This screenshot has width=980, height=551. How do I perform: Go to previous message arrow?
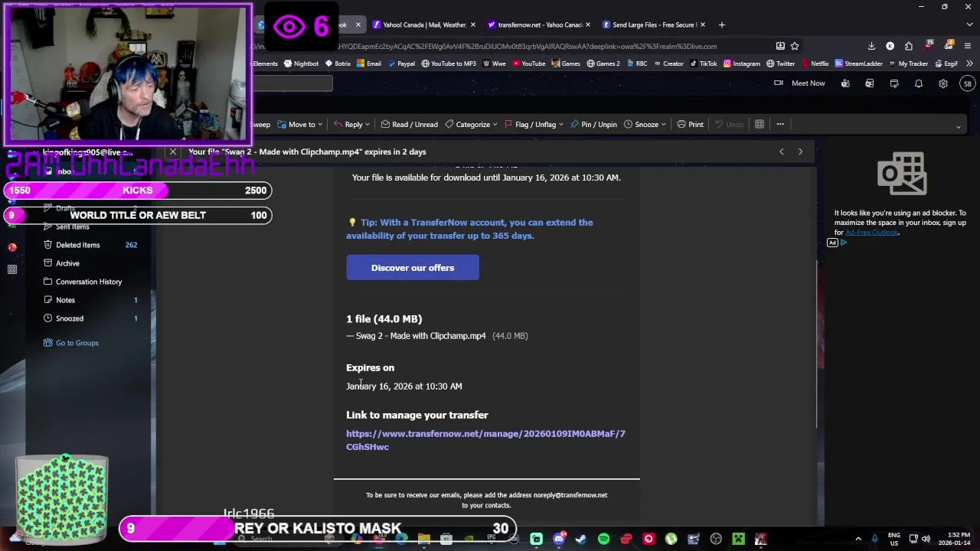coord(782,152)
